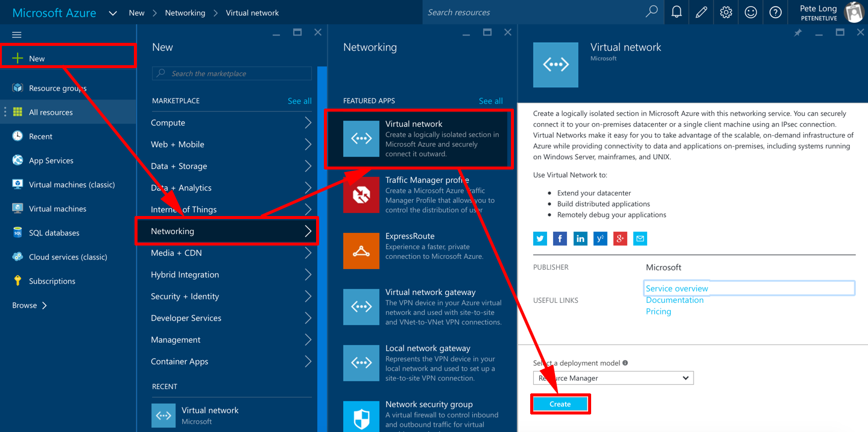The width and height of the screenshot is (868, 432).
Task: Click the search magnifier icon in top bar
Action: [x=651, y=12]
